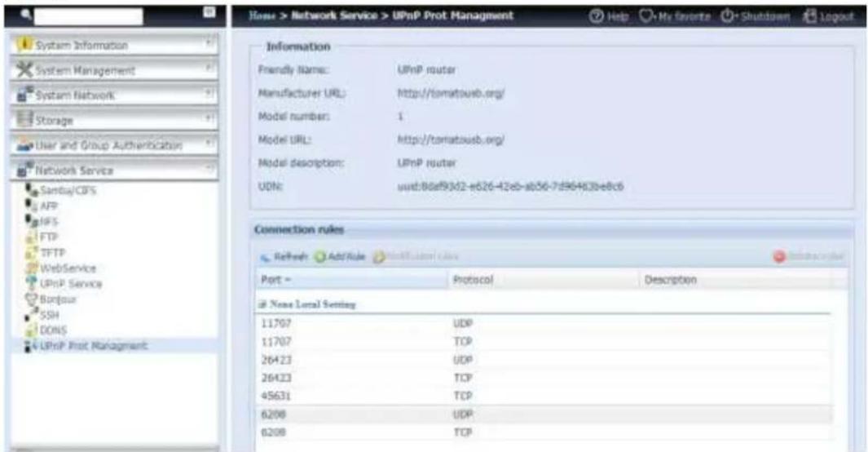This screenshot has width=868, height=452.
Task: Select the 6208 UDP rule row
Action: coord(544,414)
